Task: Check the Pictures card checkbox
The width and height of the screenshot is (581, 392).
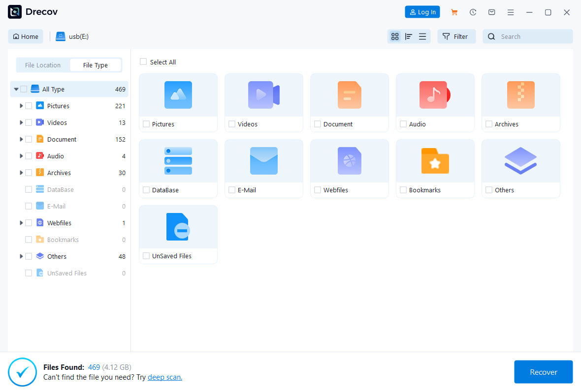Action: pyautogui.click(x=146, y=124)
